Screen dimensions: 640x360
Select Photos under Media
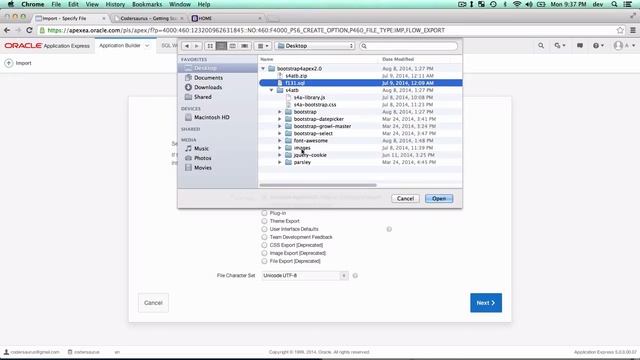coord(202,158)
